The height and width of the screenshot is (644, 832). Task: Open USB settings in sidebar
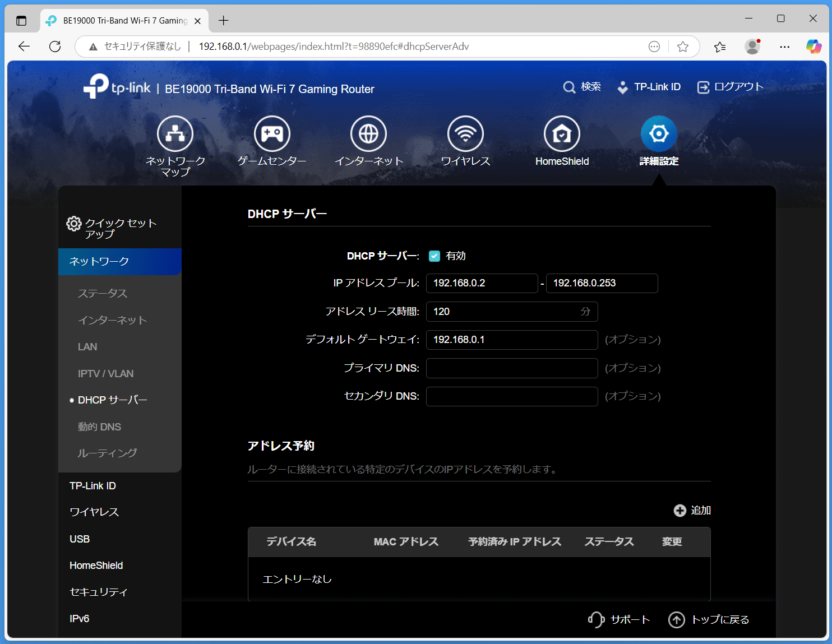[x=80, y=539]
